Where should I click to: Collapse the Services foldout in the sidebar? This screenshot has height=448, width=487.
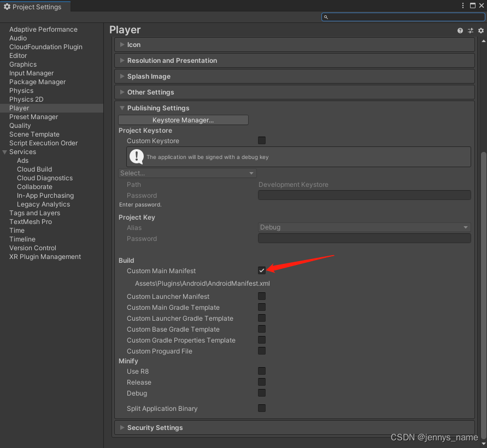(5, 151)
